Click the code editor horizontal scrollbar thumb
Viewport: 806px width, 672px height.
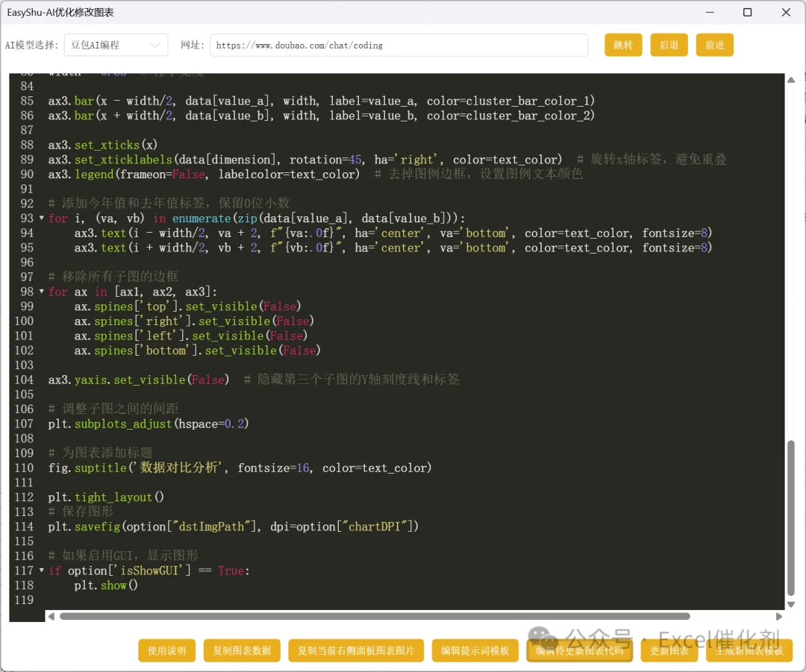coord(375,616)
